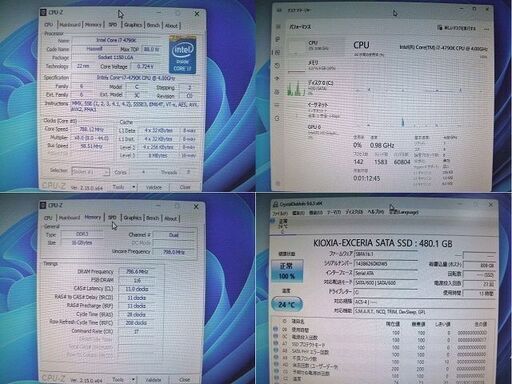Open 言語(Language) menu in CrystalDiskInfo

coord(404,211)
